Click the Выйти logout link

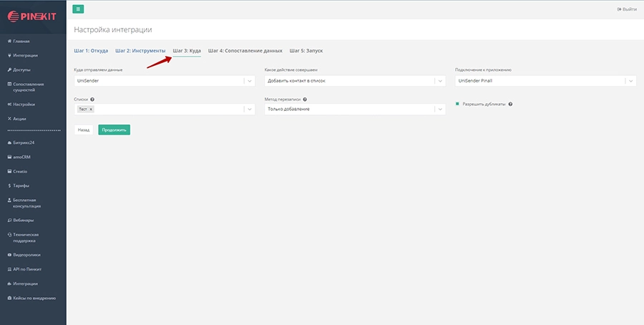(626, 9)
